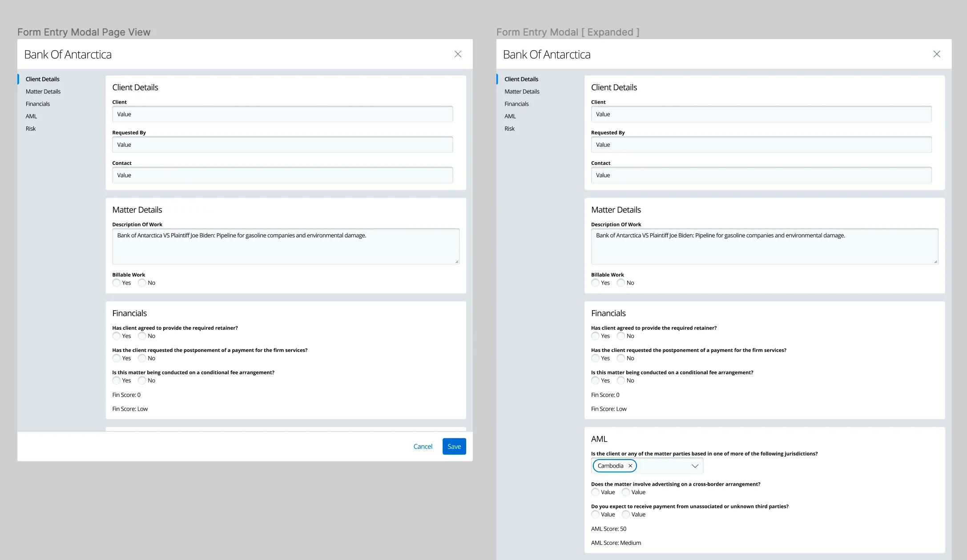Click 'AML Score: 50' text
Viewport: 967px width, 560px height.
[x=608, y=529]
